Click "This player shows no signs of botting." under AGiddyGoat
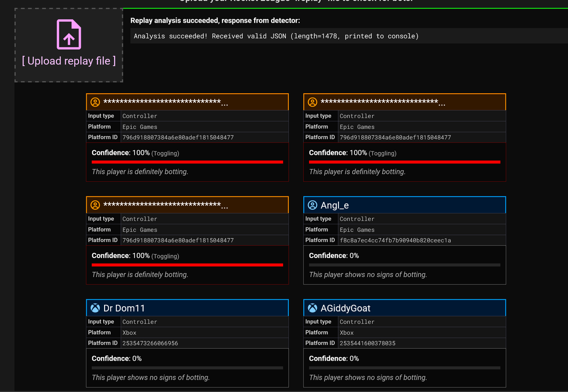 [x=368, y=377]
